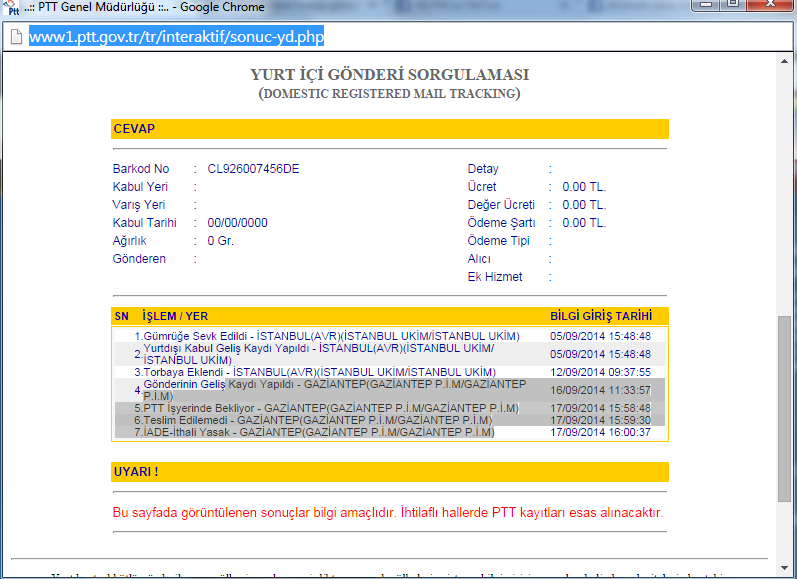Click the PTT favicon in the title bar
797x579 pixels.
coord(11,7)
